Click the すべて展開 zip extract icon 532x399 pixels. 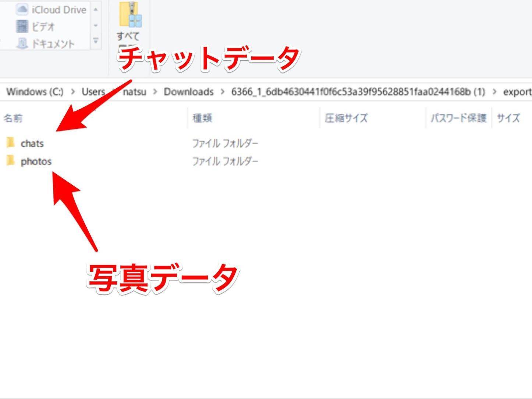coord(130,15)
